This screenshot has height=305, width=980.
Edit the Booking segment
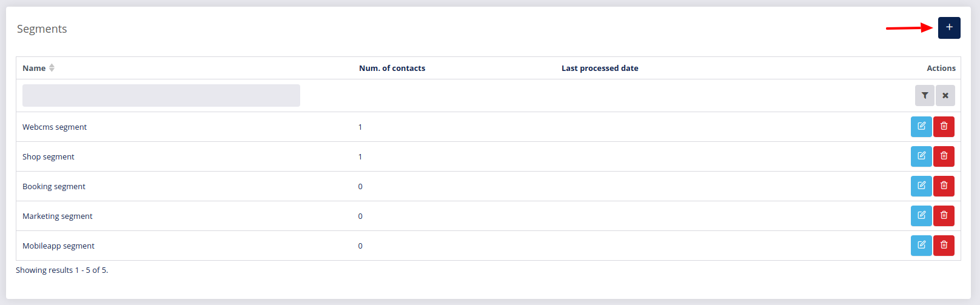921,186
